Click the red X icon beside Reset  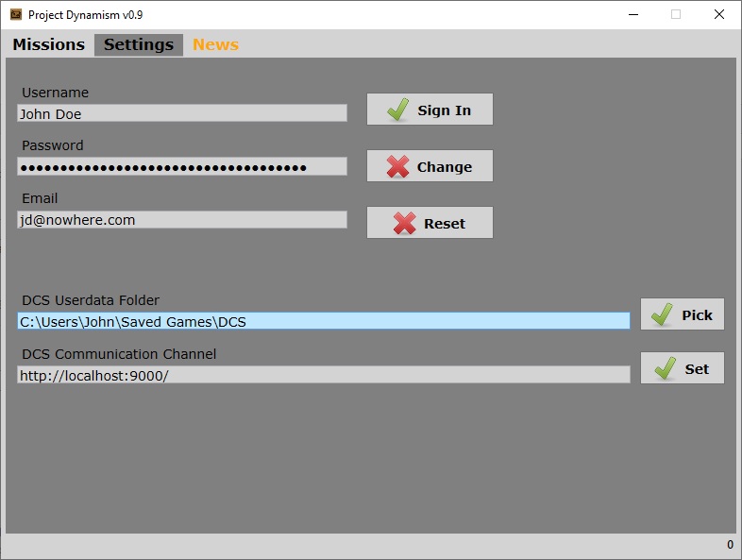[x=404, y=224]
